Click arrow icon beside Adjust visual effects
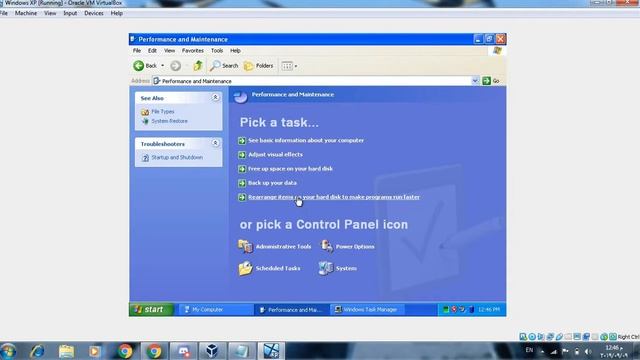The width and height of the screenshot is (640, 360). click(x=242, y=155)
